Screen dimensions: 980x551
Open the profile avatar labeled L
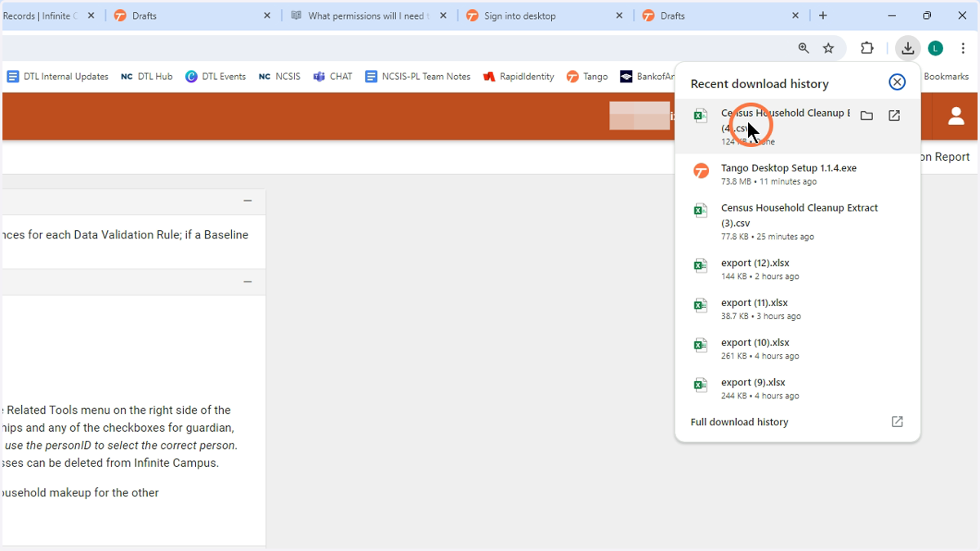[x=936, y=48]
